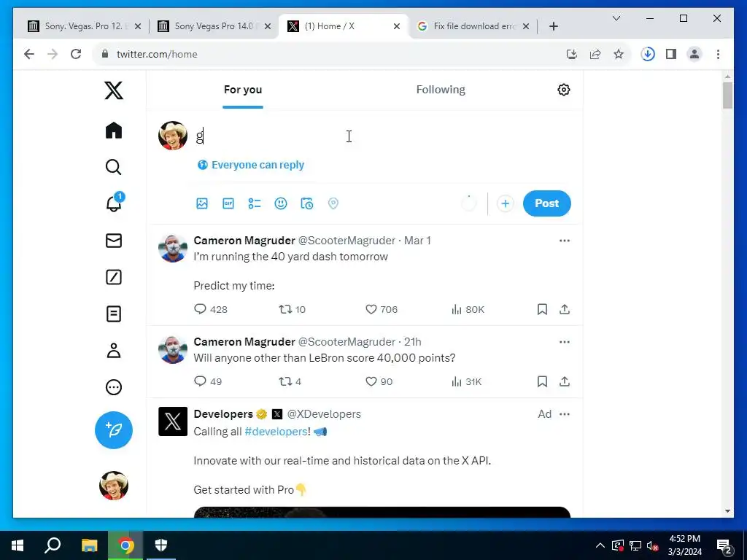Image resolution: width=747 pixels, height=560 pixels.
Task: Open more options on Mar 1 post
Action: 565,241
